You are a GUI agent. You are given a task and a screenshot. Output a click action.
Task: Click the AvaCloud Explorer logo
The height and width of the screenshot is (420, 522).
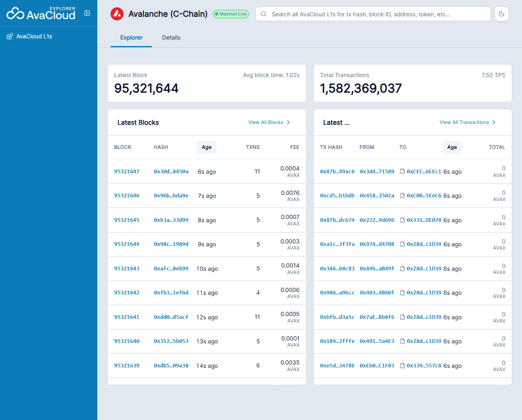point(41,13)
